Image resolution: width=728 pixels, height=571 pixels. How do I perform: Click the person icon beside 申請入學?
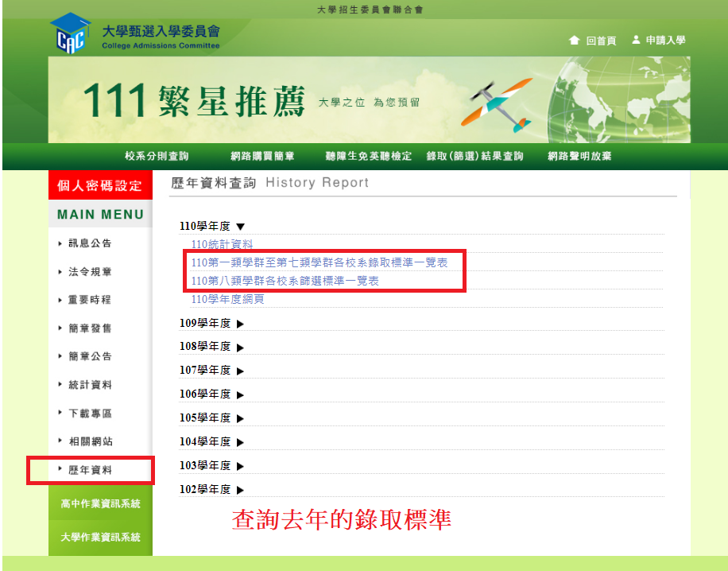(636, 40)
